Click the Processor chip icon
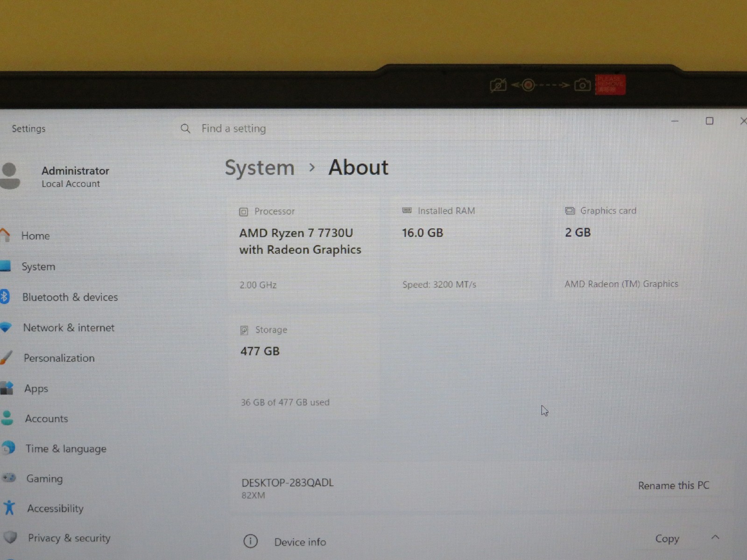This screenshot has height=560, width=747. click(244, 212)
